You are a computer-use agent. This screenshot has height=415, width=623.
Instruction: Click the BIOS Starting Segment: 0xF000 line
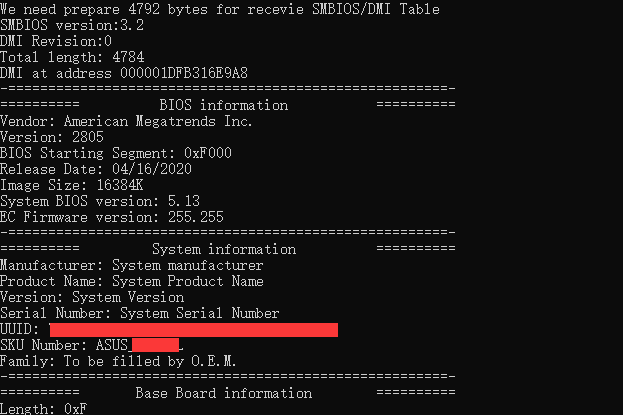point(116,153)
